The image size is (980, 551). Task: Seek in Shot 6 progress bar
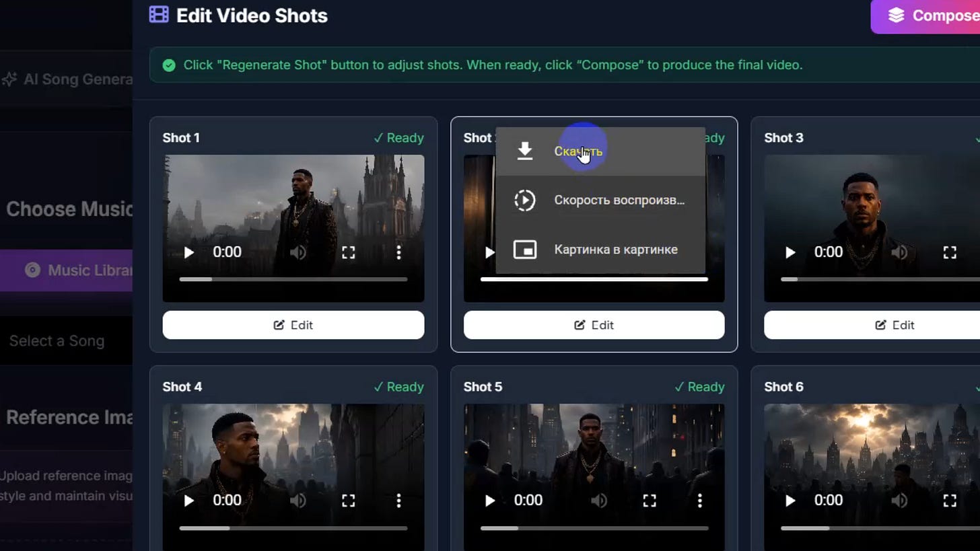(880, 528)
